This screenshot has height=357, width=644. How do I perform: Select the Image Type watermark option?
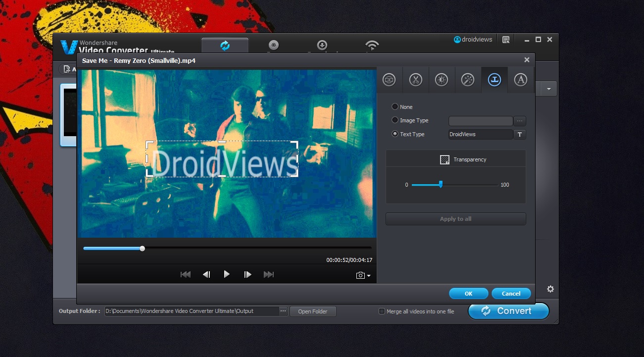click(395, 120)
